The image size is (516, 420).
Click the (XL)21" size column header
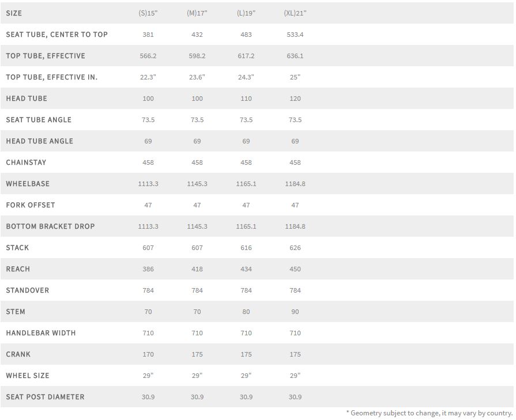click(x=295, y=13)
